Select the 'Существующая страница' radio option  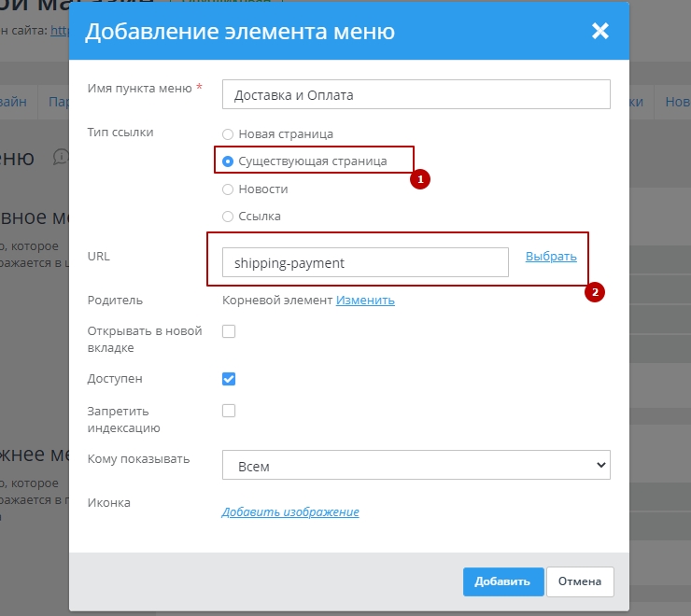[228, 161]
